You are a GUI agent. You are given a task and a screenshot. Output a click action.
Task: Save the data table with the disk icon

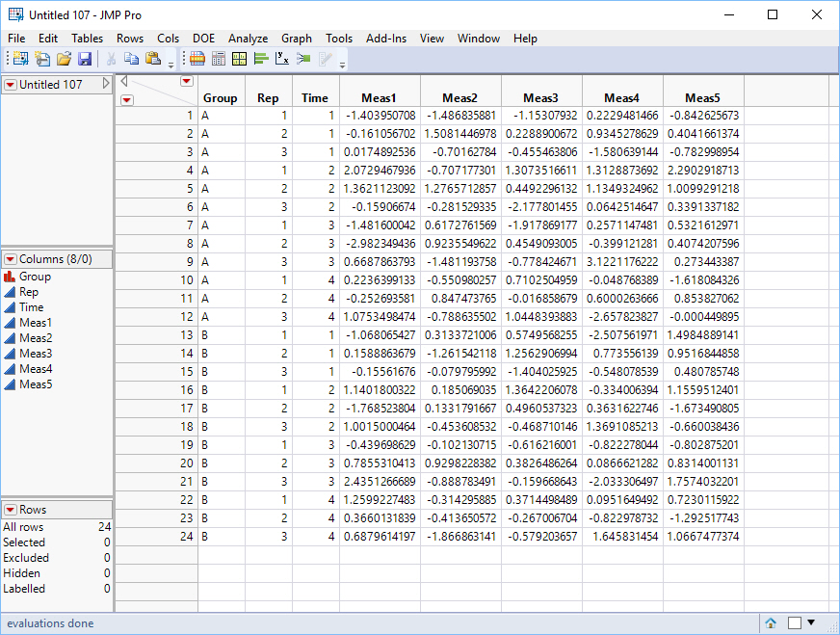tap(86, 59)
